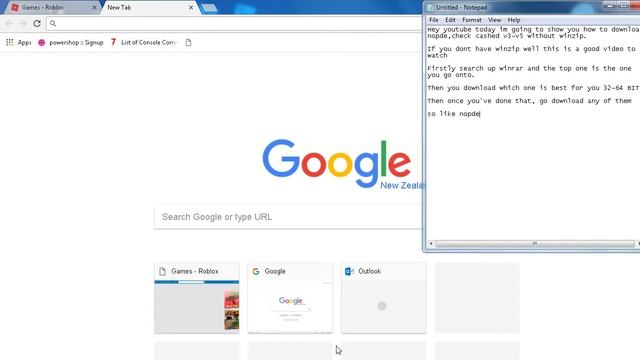Click the Notepad horizontal scrollbar thumb
The width and height of the screenshot is (640, 360).
tap(535, 244)
